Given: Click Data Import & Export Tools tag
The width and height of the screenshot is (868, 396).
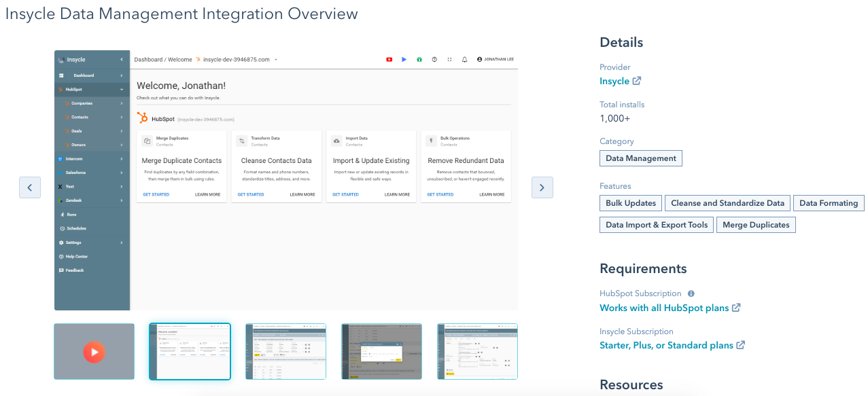Looking at the screenshot, I should (x=657, y=225).
